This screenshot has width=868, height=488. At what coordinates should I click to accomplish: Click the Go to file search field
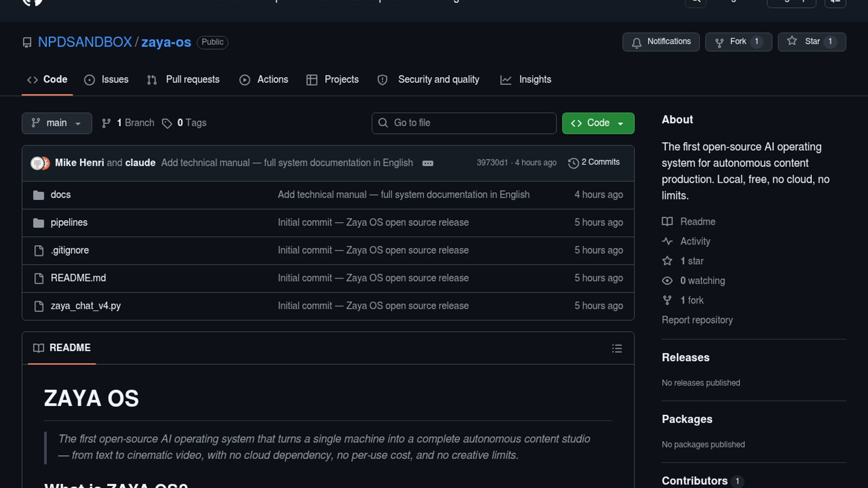[464, 123]
